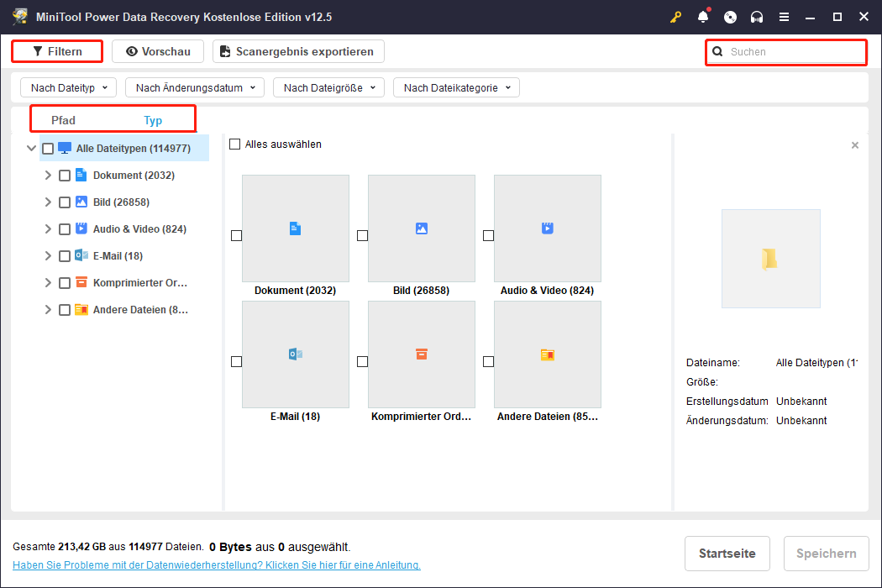Switch to the Typ tab
The image size is (882, 588).
point(153,120)
